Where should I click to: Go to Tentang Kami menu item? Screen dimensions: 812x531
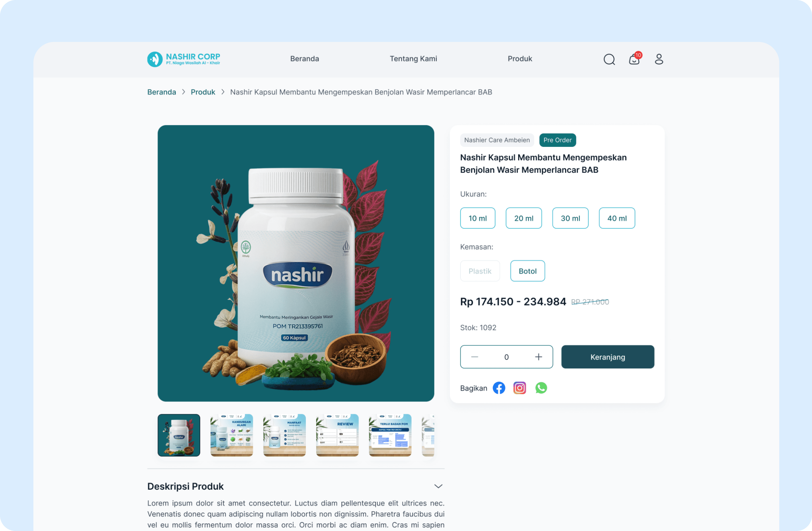click(x=414, y=59)
